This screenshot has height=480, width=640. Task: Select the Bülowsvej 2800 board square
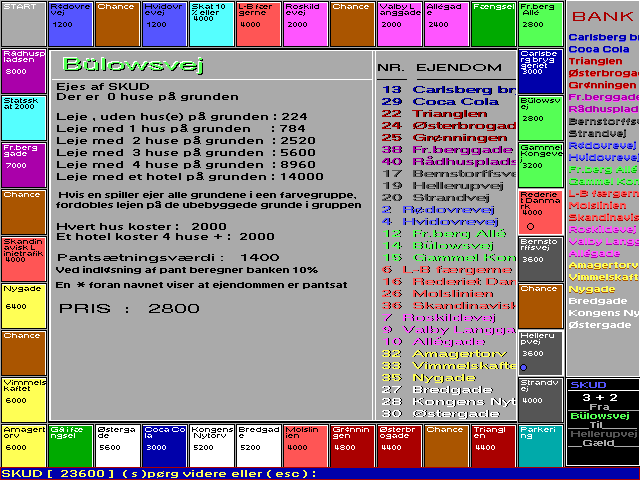pos(541,118)
